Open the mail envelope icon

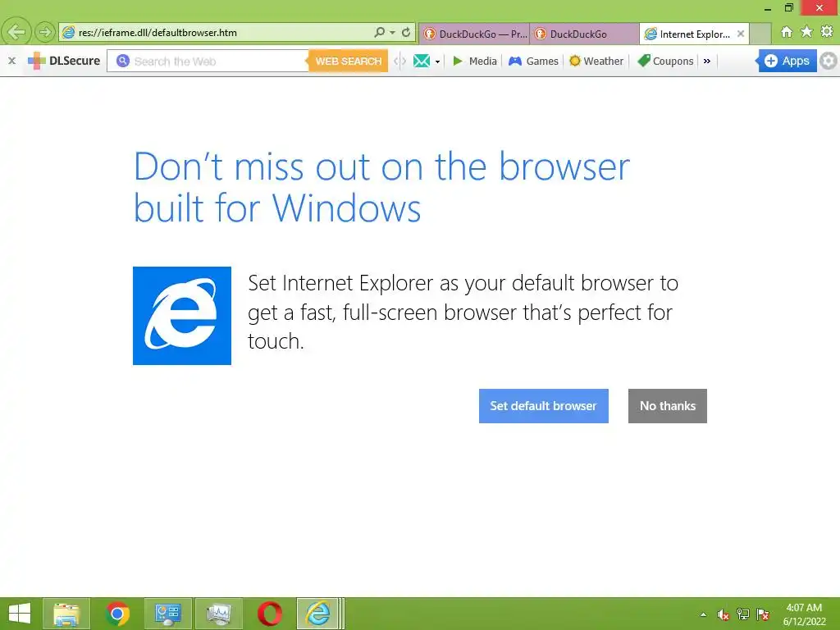422,61
